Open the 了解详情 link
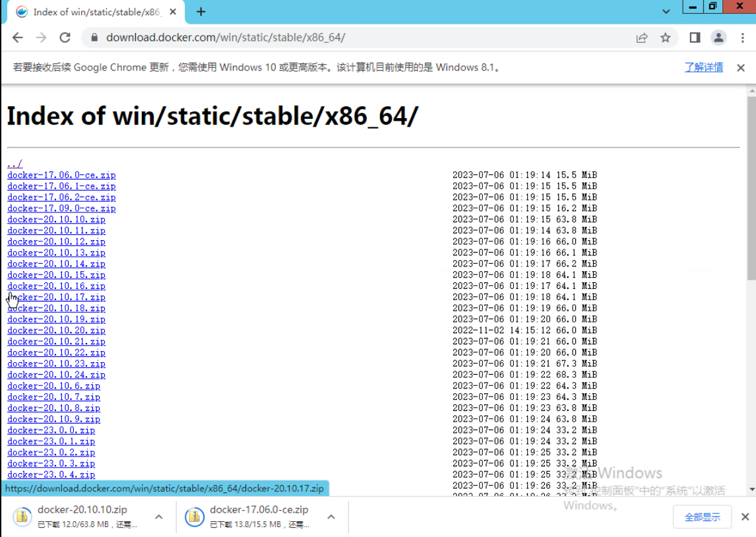This screenshot has height=537, width=756. click(x=704, y=67)
